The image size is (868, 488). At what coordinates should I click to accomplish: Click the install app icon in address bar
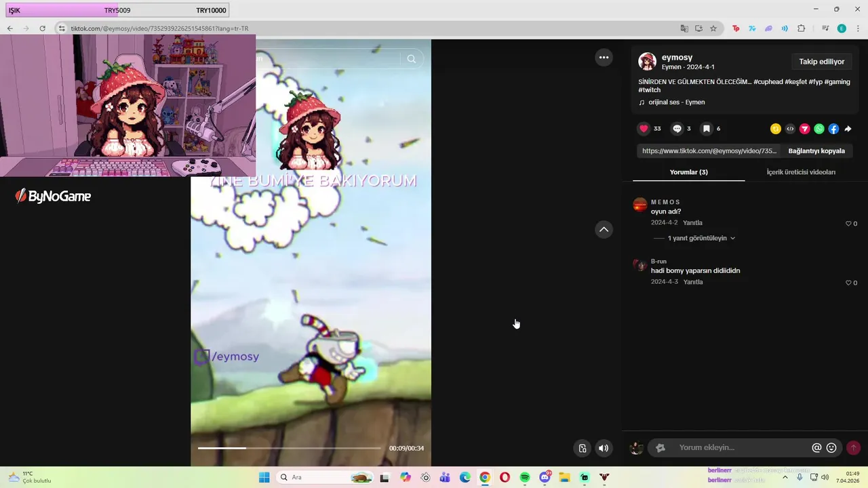(698, 28)
